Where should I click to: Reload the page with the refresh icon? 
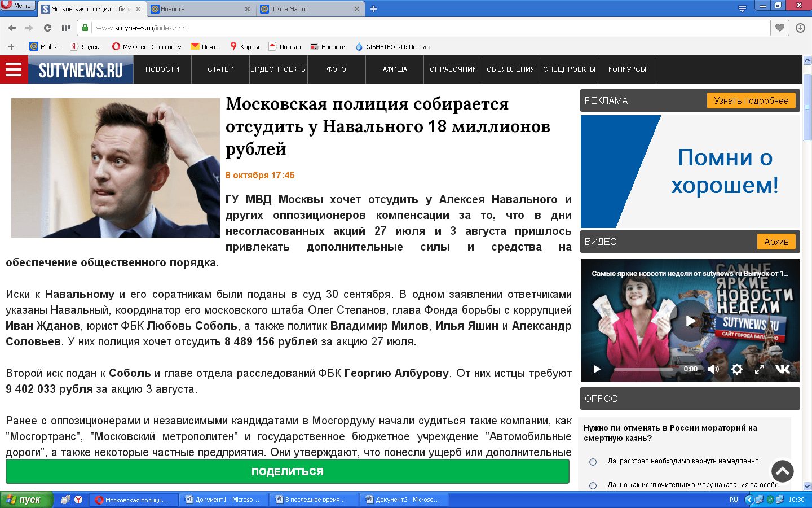point(47,28)
